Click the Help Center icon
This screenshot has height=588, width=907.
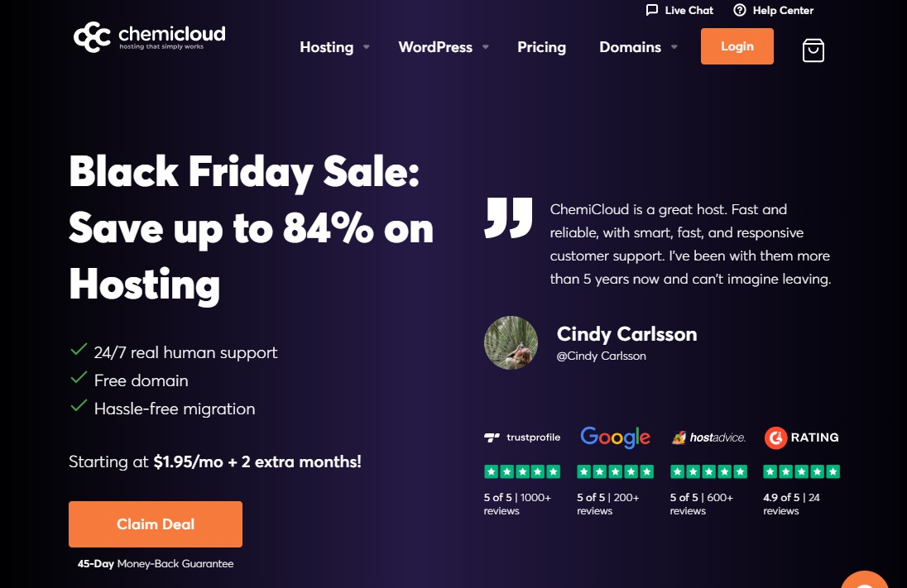tap(739, 10)
